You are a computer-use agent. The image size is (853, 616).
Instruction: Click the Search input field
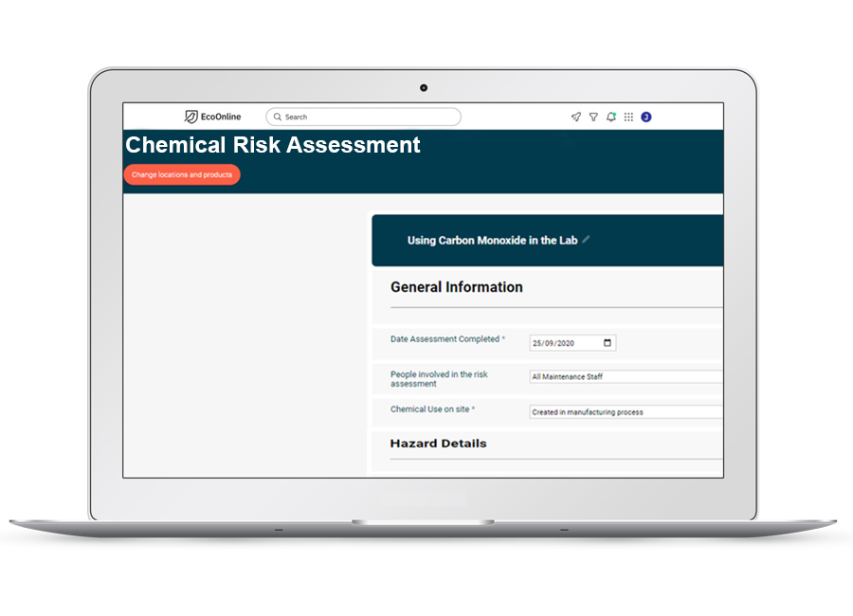click(x=363, y=117)
